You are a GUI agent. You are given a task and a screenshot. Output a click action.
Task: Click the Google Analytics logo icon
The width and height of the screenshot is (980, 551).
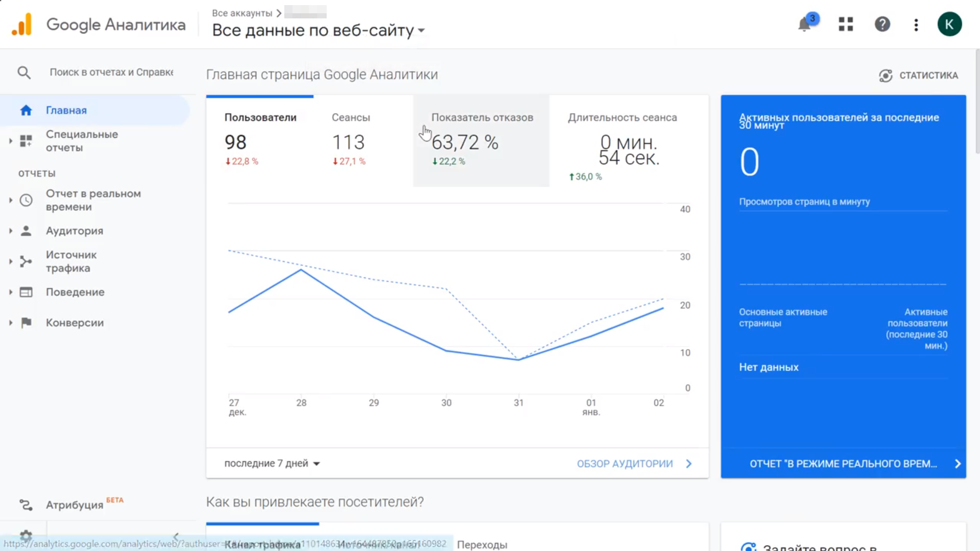(x=21, y=25)
